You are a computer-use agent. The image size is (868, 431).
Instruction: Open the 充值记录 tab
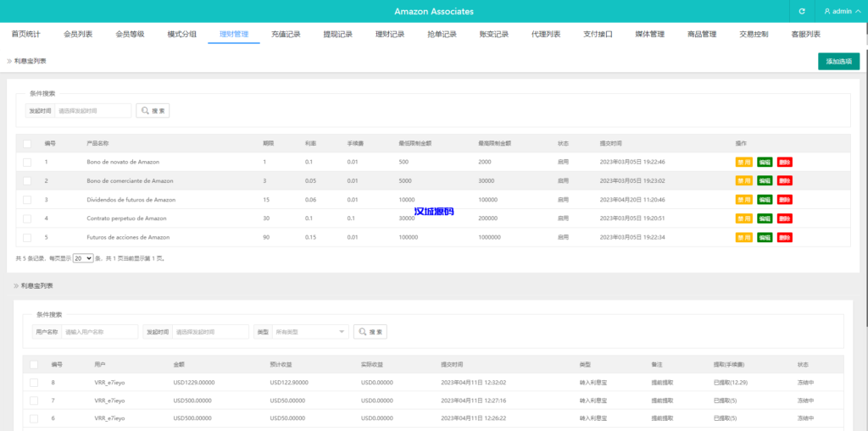(x=286, y=35)
